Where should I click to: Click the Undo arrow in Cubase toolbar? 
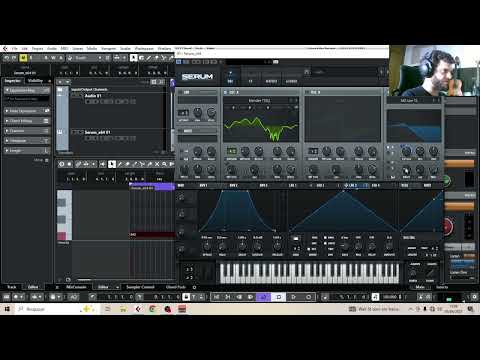6,58
